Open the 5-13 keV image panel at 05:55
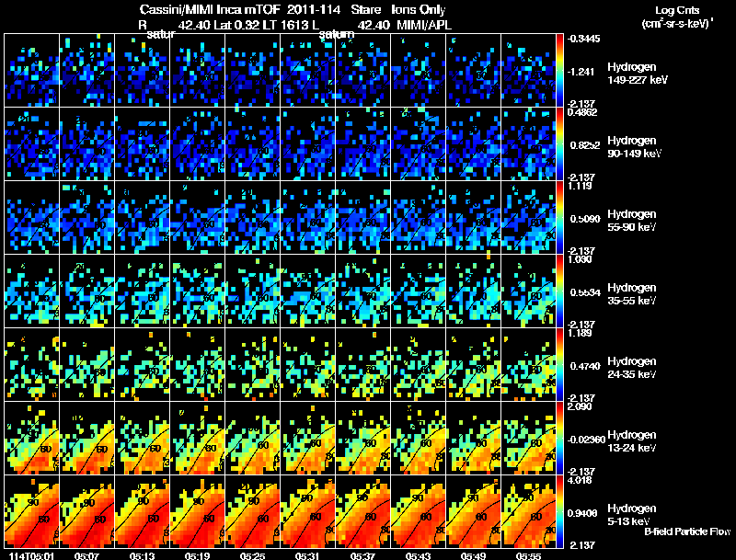 (528, 511)
